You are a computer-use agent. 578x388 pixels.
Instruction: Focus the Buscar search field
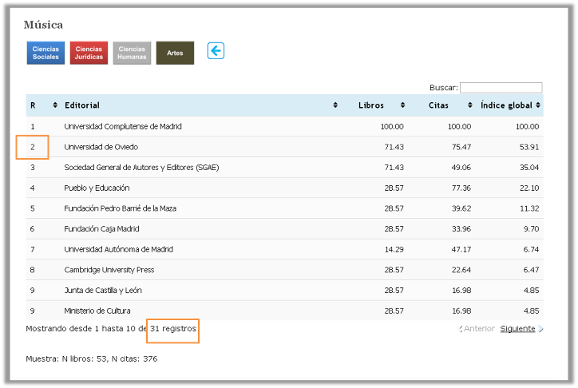(x=501, y=87)
